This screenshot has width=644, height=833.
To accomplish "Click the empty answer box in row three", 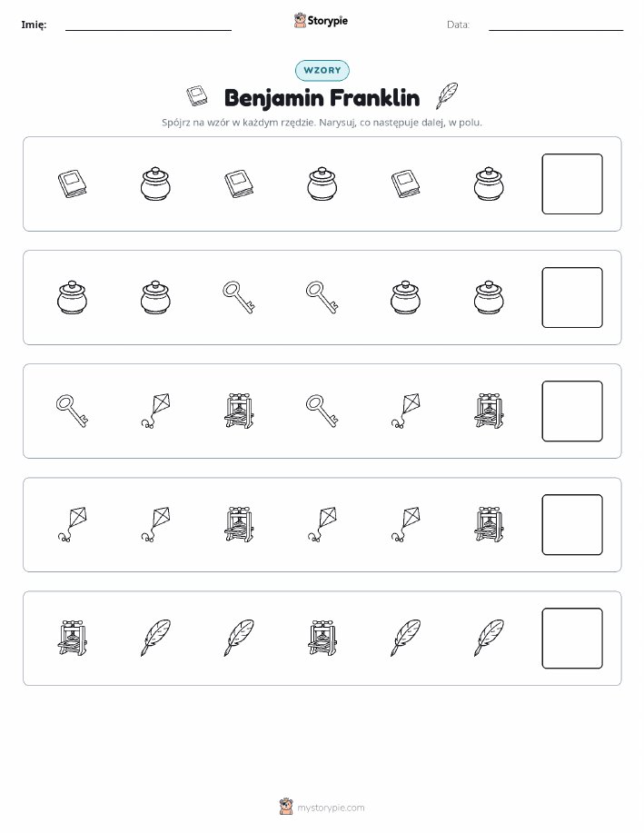I will point(572,411).
